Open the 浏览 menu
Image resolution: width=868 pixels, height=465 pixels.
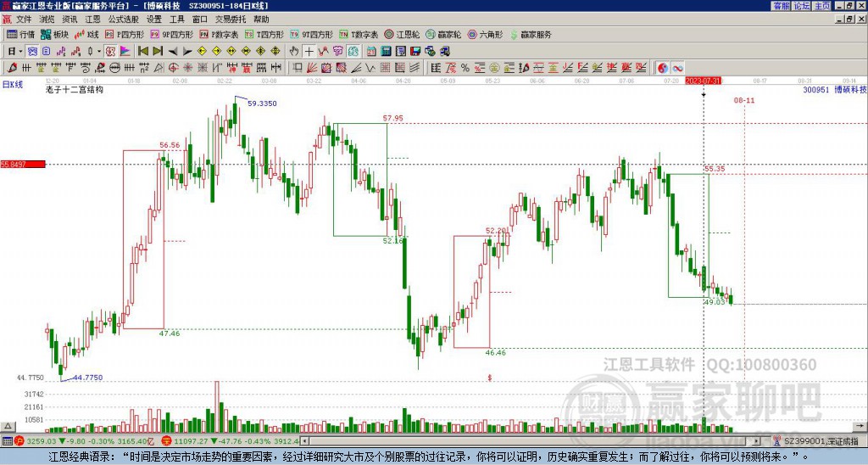point(47,20)
